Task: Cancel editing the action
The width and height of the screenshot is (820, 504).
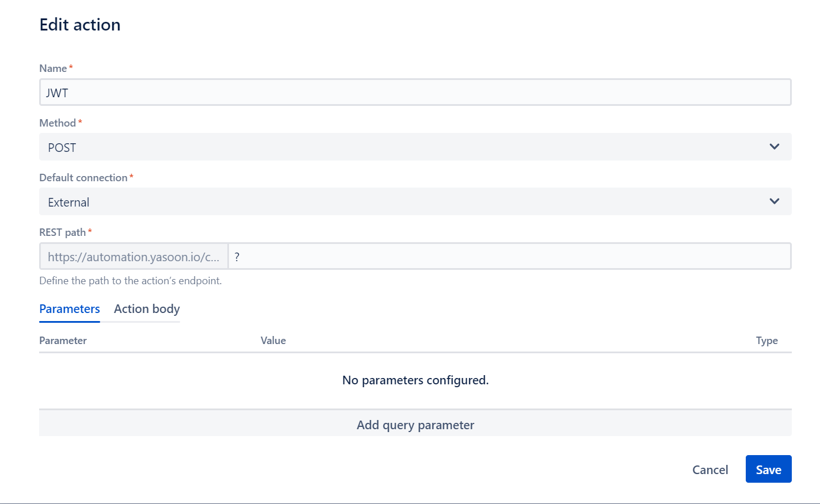Action: point(710,469)
